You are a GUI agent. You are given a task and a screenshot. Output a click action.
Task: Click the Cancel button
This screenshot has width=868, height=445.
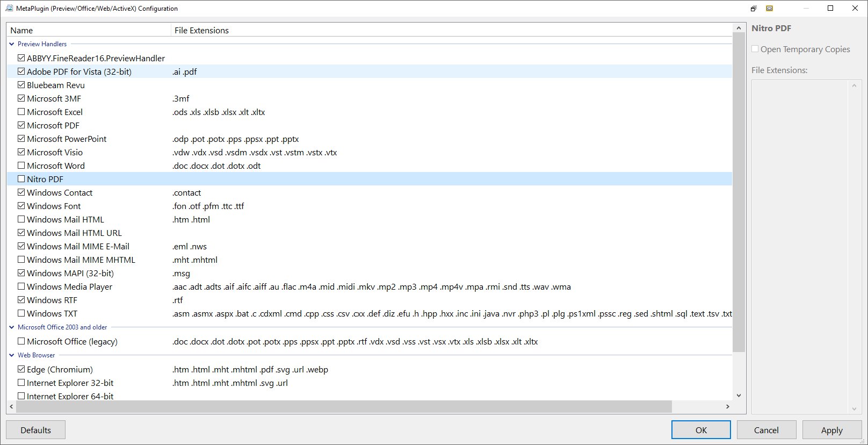click(x=766, y=430)
